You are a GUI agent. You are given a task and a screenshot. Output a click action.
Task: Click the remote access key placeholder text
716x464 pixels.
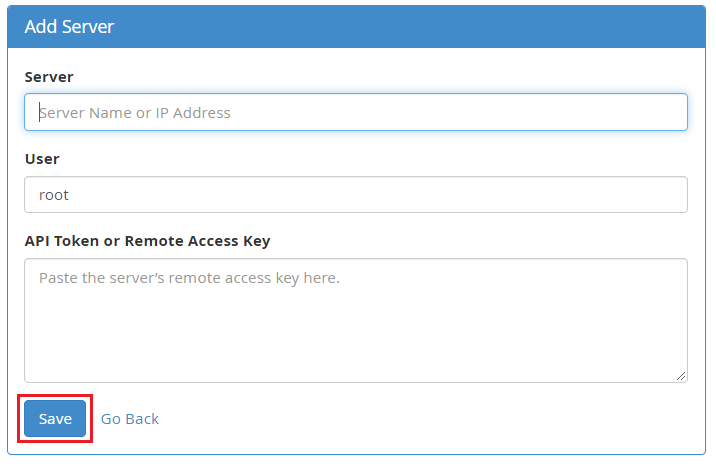coord(189,278)
